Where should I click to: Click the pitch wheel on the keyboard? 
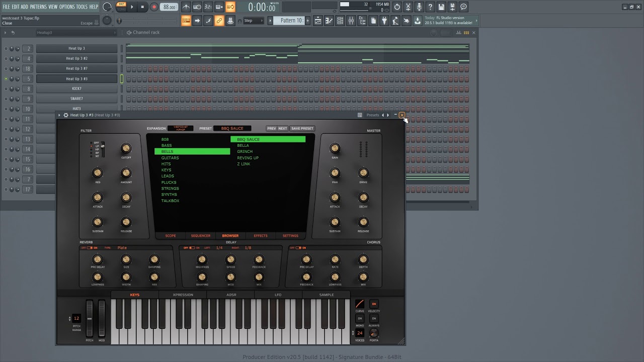(90, 318)
